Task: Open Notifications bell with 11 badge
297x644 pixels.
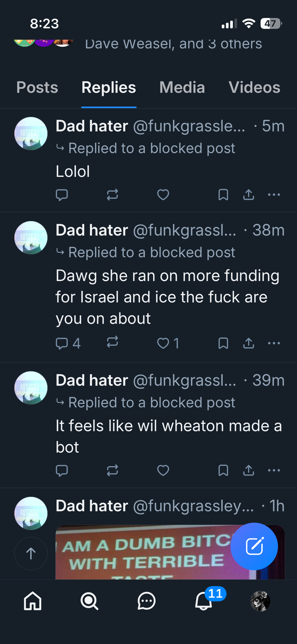Action: tap(204, 601)
